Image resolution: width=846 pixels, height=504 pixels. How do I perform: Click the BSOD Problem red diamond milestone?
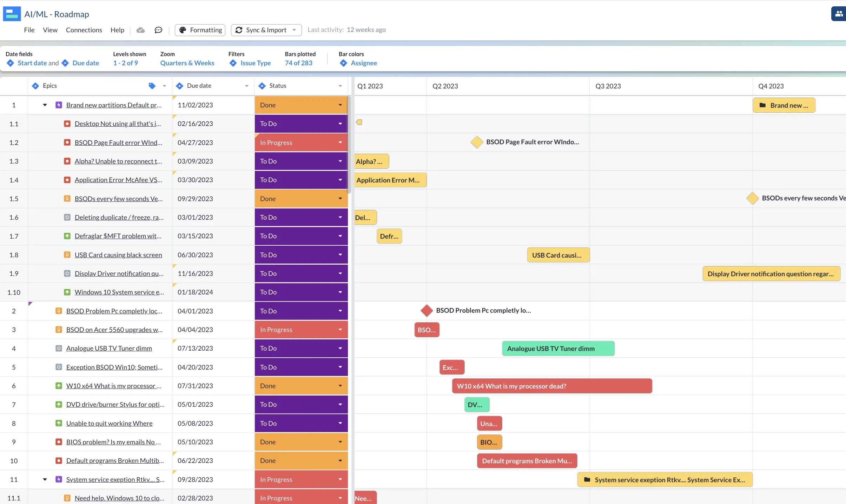[x=427, y=311]
